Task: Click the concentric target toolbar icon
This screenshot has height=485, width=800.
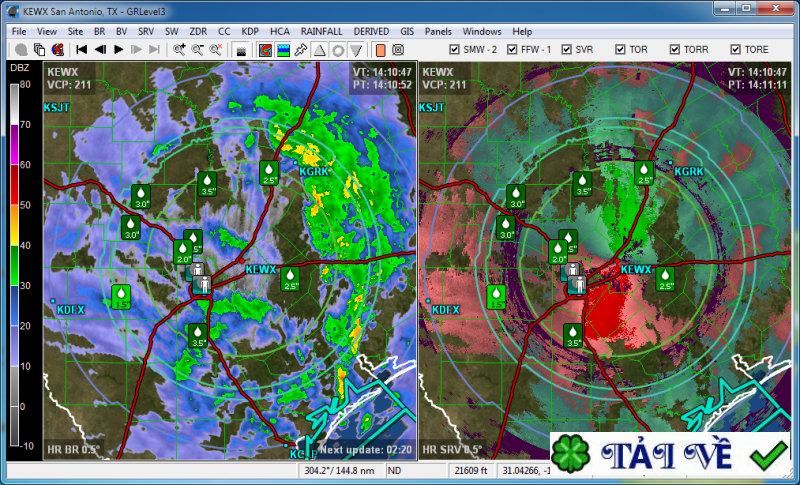Action: [x=398, y=50]
